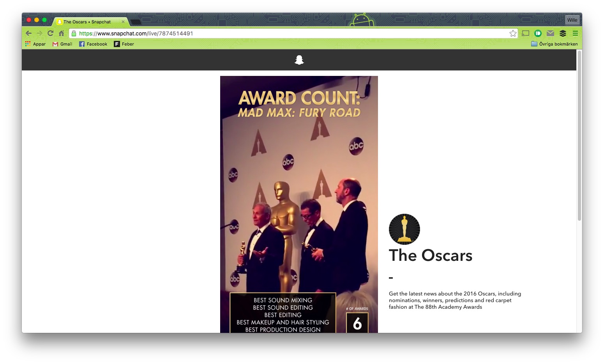Click the Mad Max award count story

(x=299, y=204)
